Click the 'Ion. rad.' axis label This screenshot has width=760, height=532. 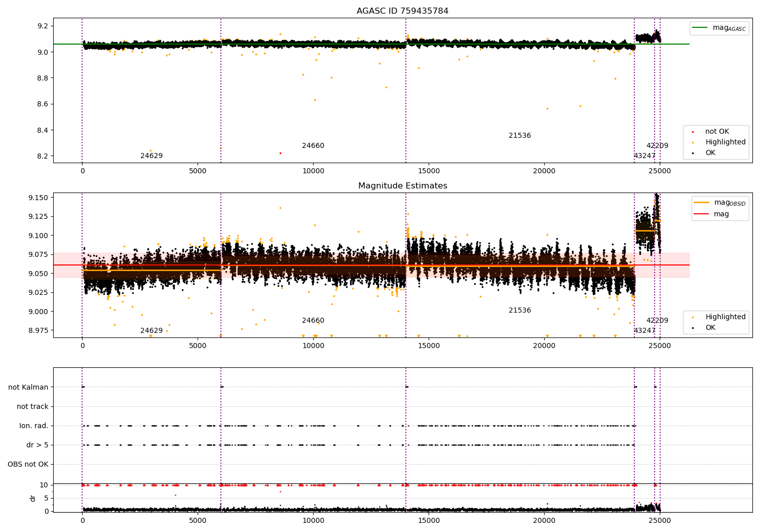pos(34,426)
